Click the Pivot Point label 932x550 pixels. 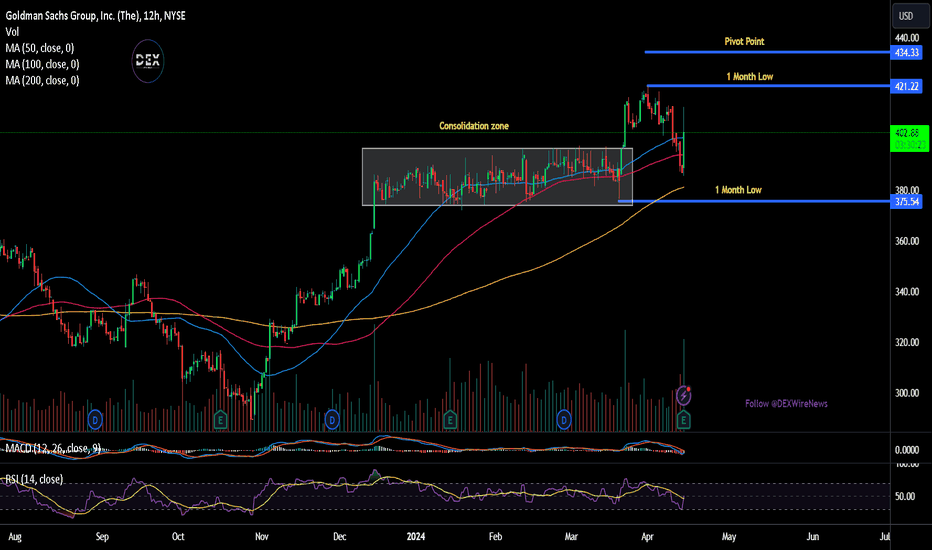click(x=744, y=42)
